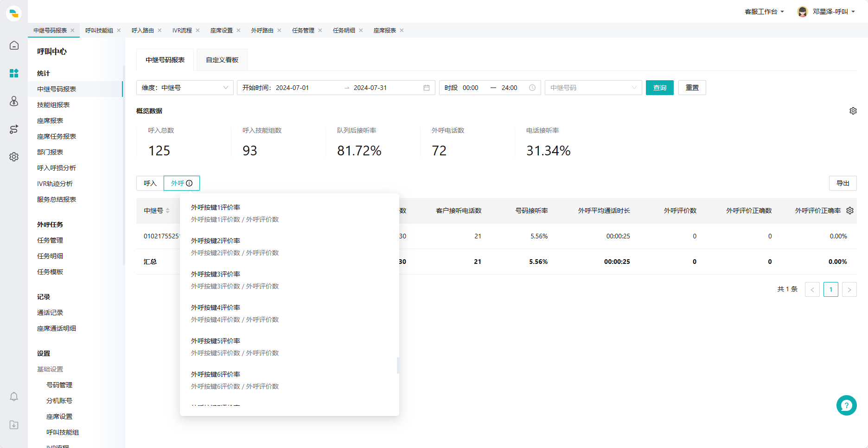Close the 任务明细 tab
Screen dimensions: 868x448
point(361,30)
